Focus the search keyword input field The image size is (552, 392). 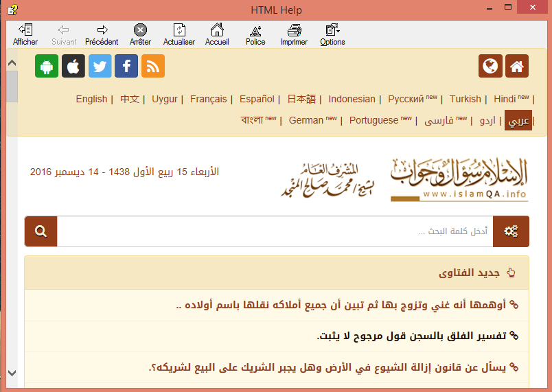[x=275, y=231]
